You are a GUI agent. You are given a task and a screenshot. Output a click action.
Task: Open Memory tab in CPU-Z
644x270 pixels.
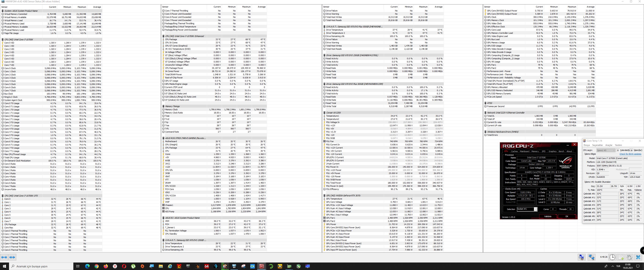[535, 151]
